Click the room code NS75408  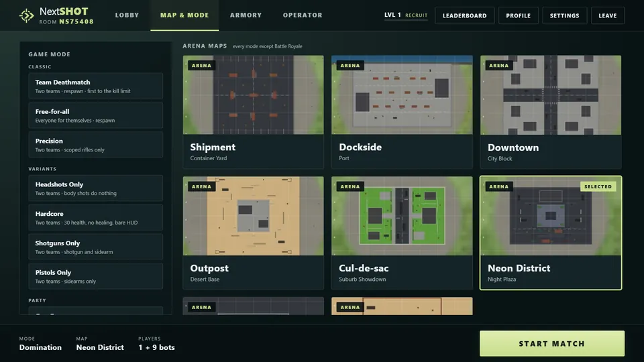click(x=76, y=21)
